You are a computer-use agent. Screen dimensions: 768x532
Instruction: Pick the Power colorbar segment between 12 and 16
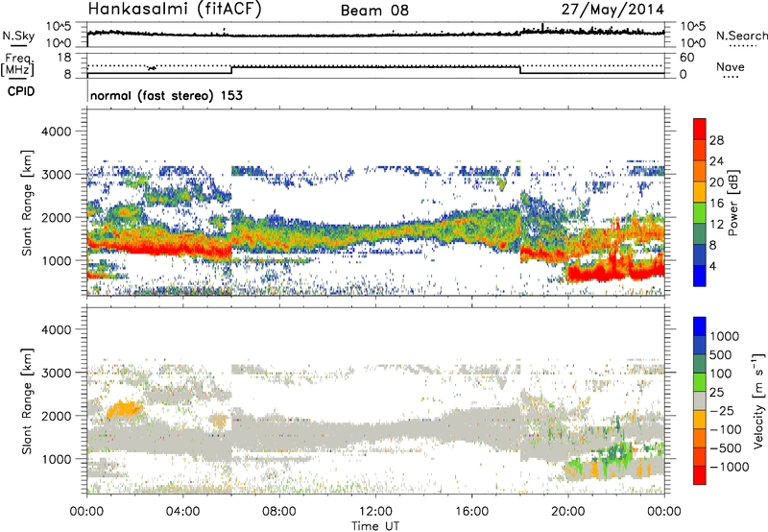click(x=700, y=213)
